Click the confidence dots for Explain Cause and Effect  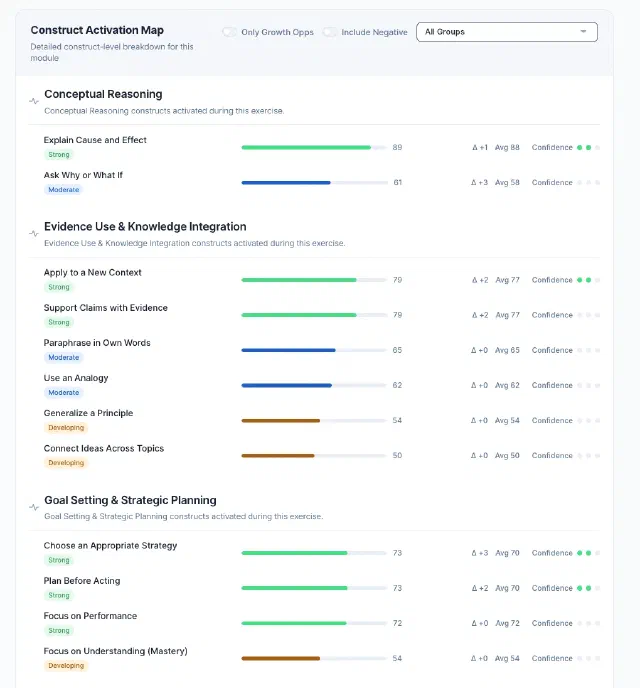point(588,147)
